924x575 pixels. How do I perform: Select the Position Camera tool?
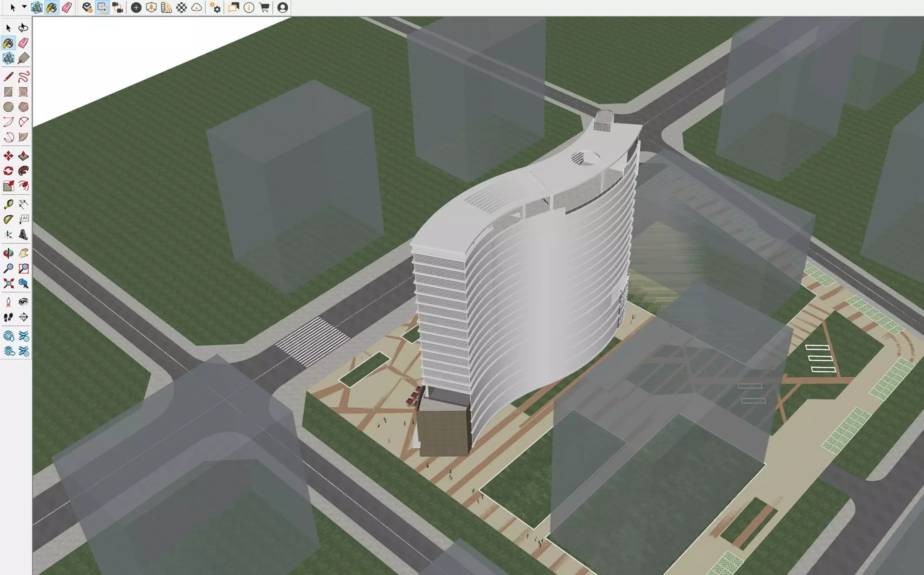click(8, 302)
